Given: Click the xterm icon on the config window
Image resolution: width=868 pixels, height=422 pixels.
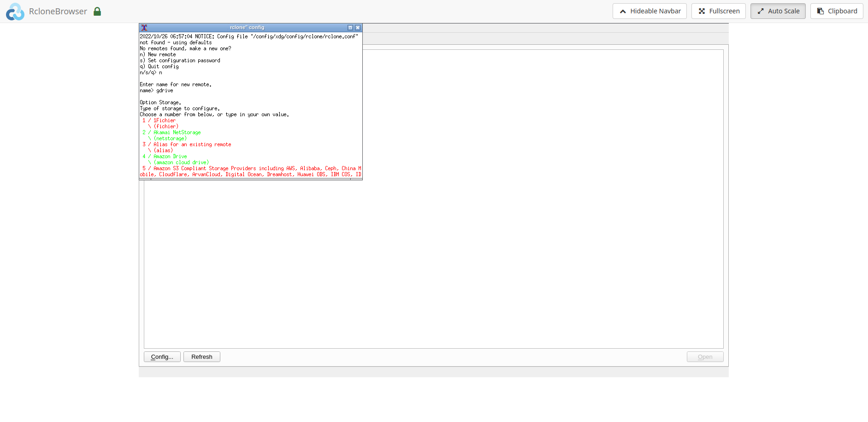Looking at the screenshot, I should (144, 28).
